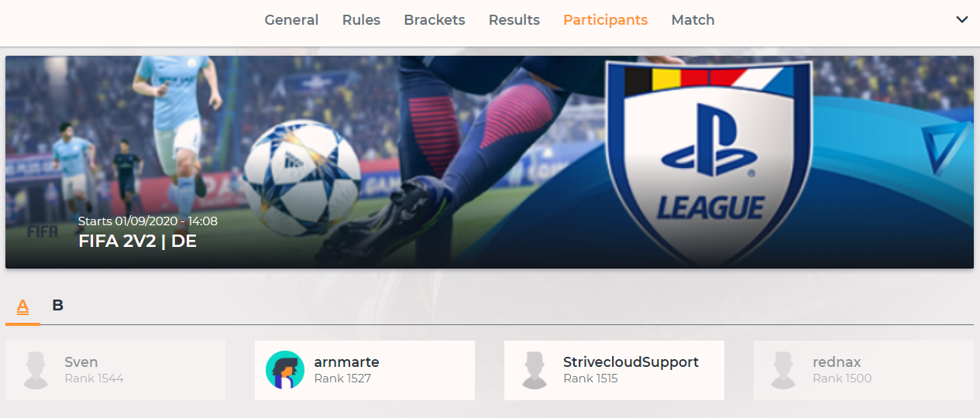
Task: Expand the top navigation chevron
Action: (x=962, y=20)
